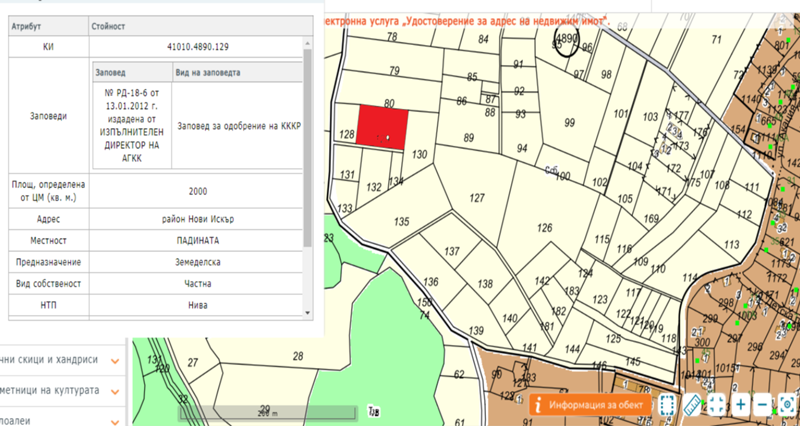Image resolution: width=800 pixels, height=426 pixels.
Task: Expand the 'полеи' panel chevron
Action: pos(115,418)
